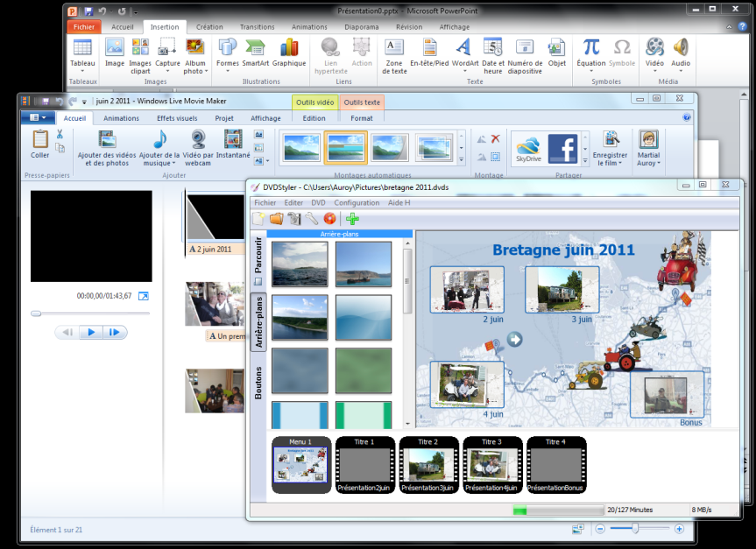Click the arrow button on the DVD menu map
Viewport: 756px width, 549px height.
pos(515,340)
